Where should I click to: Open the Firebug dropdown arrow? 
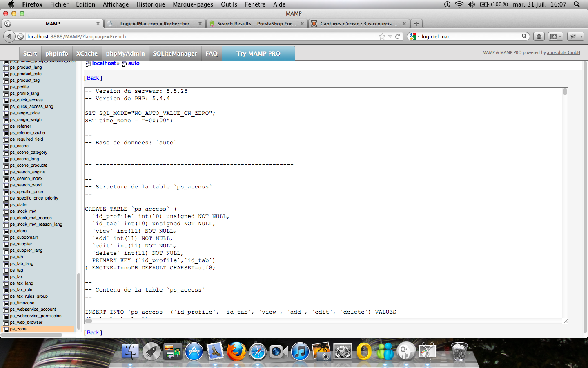pos(581,36)
